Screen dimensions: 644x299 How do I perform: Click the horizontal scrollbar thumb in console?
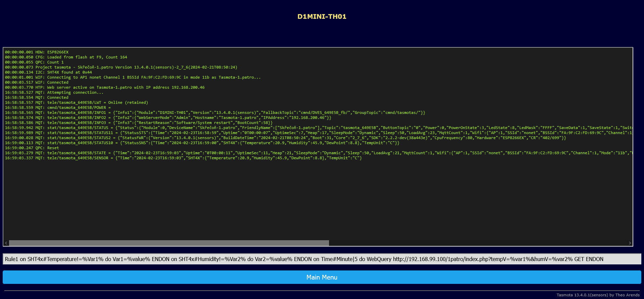coord(169,243)
